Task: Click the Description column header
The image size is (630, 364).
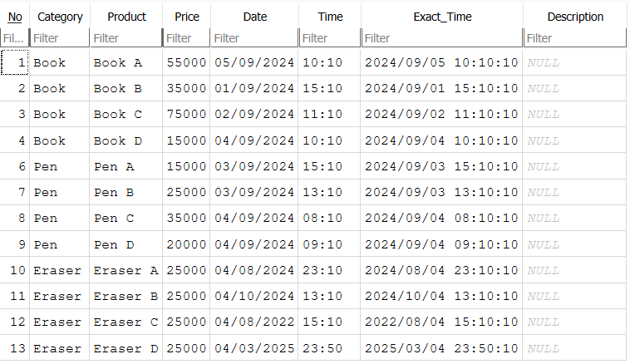Action: click(575, 17)
